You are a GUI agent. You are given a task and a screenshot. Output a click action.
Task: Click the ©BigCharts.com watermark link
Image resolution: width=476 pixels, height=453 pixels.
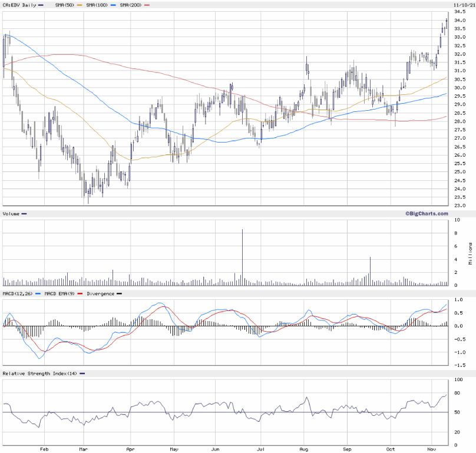[x=426, y=213]
